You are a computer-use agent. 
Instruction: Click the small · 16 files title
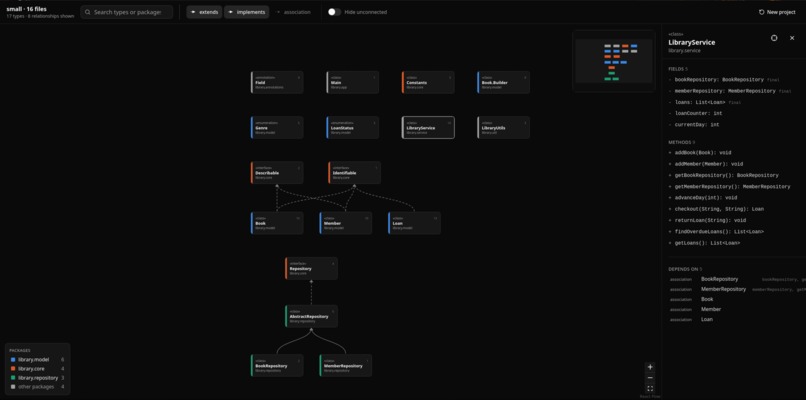click(26, 9)
